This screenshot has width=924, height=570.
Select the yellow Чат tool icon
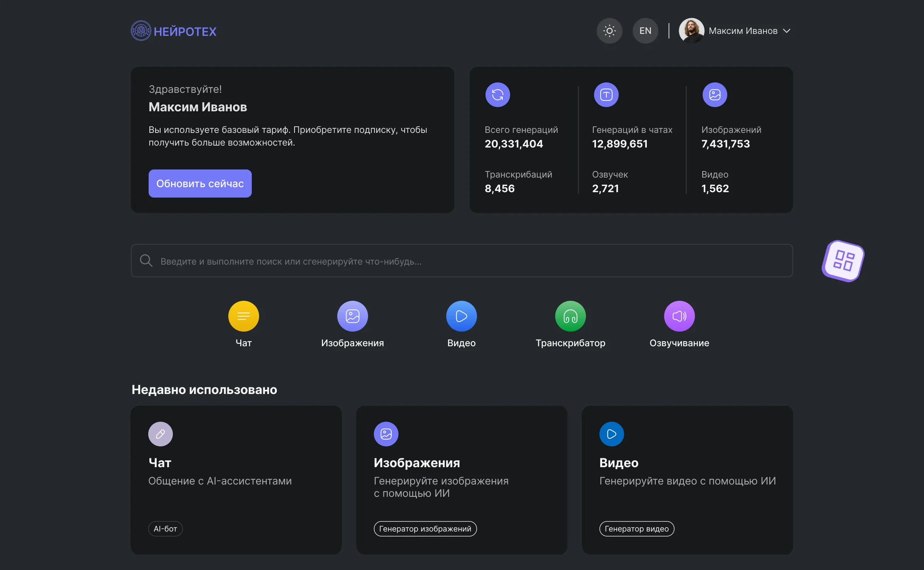coord(243,316)
